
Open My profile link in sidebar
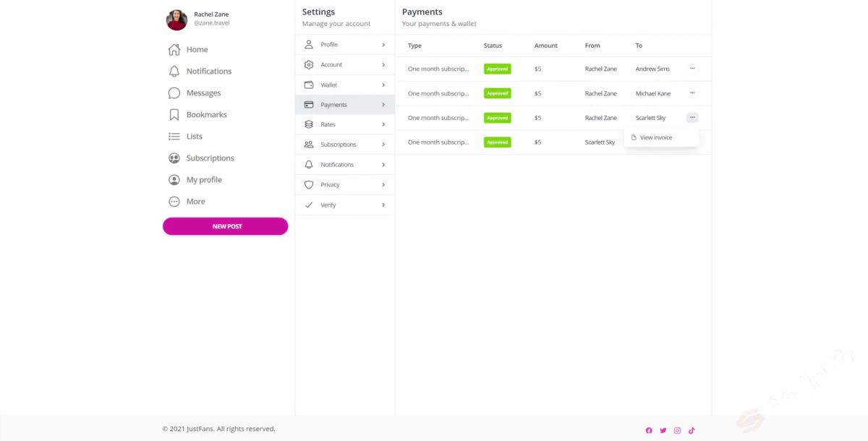[203, 180]
